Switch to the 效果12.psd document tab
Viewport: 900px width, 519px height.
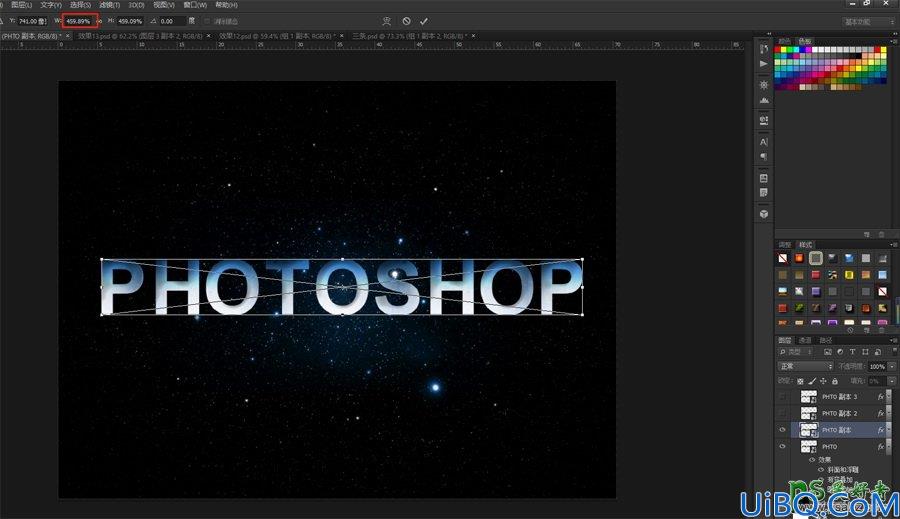click(x=277, y=36)
